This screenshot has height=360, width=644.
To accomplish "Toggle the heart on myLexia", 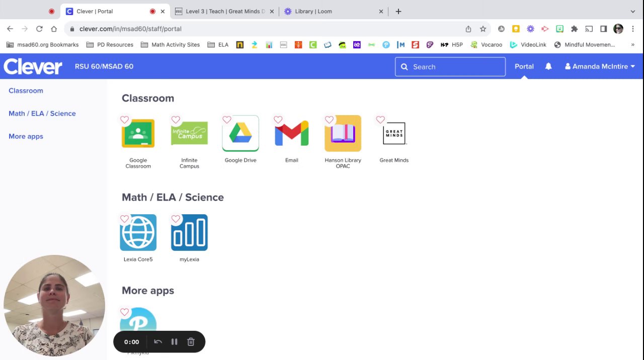I will 176,219.
